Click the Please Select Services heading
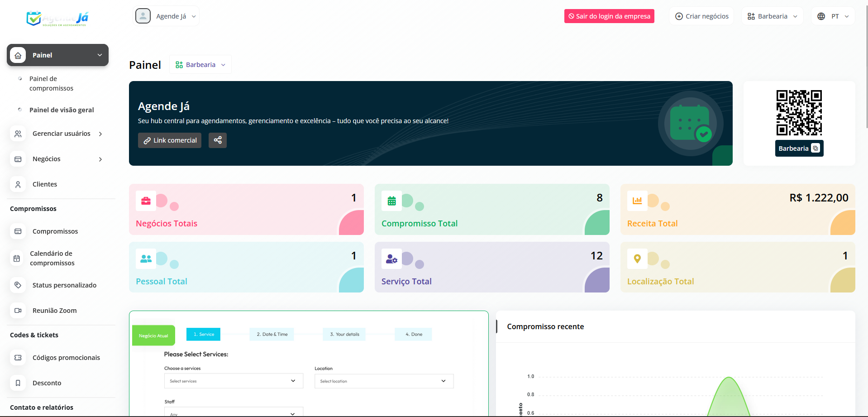Screen dimensions: 868x417 (196, 354)
